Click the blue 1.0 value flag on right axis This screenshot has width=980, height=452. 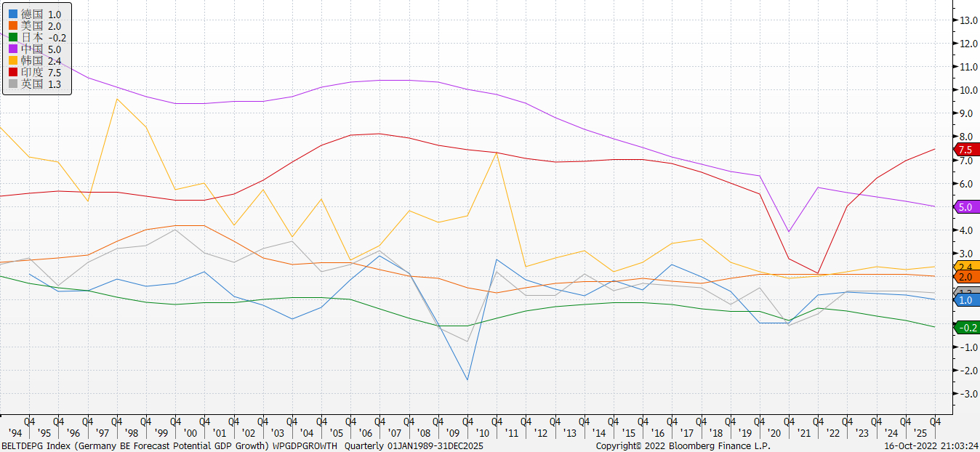965,300
